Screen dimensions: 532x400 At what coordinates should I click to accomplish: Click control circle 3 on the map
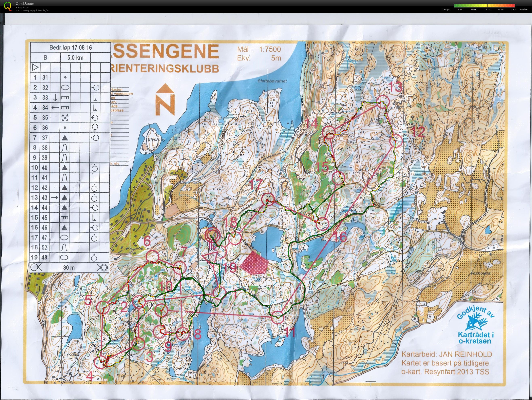[x=138, y=344]
